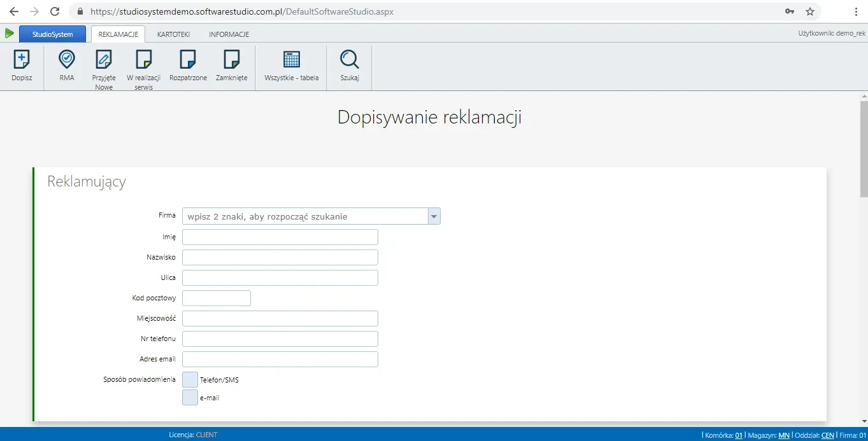This screenshot has width=868, height=441.
Task: Open the Zamknięte complaints icon
Action: coord(232,60)
